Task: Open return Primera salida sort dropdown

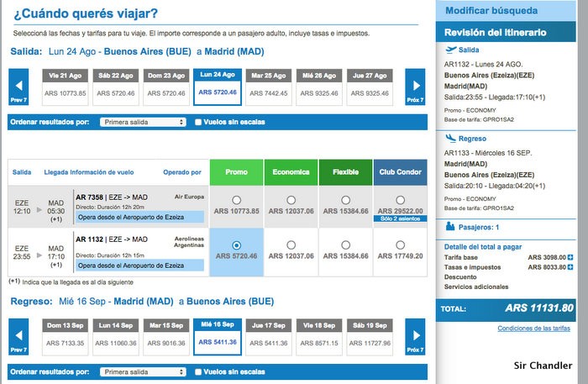Action: [x=142, y=371]
